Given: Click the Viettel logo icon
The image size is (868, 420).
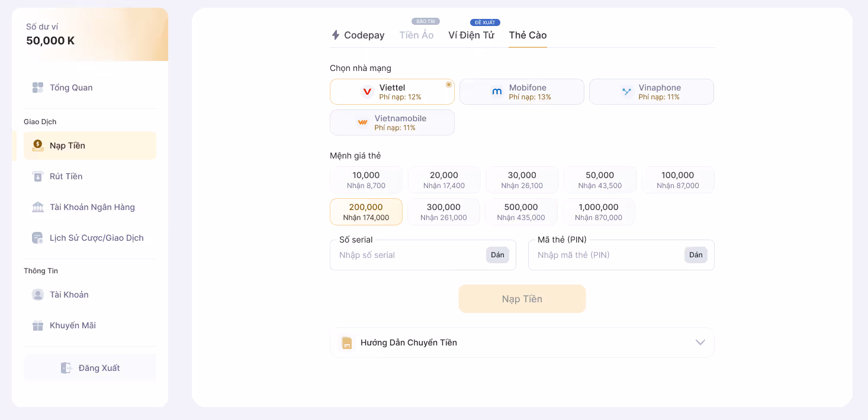Looking at the screenshot, I should click(x=367, y=92).
